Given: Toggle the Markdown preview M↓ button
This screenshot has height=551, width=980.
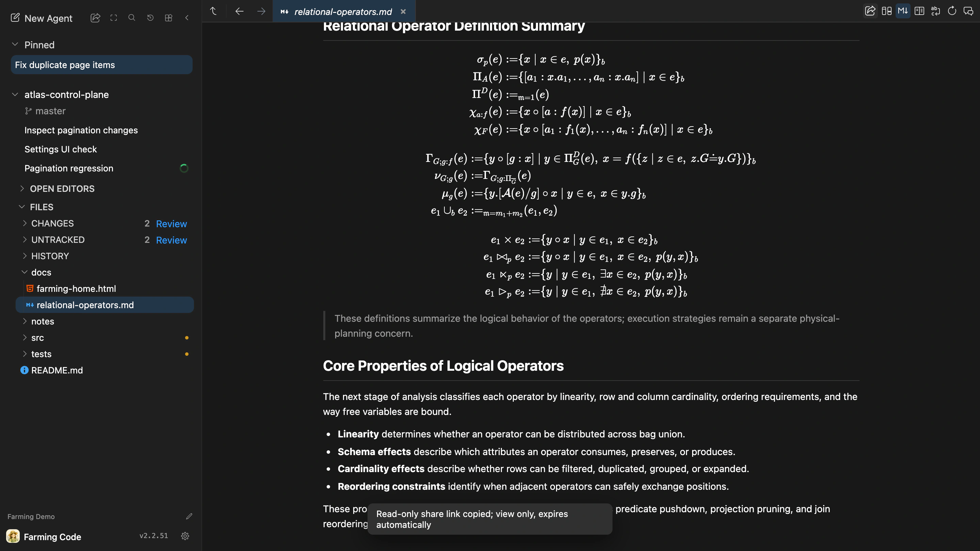Looking at the screenshot, I should point(903,11).
